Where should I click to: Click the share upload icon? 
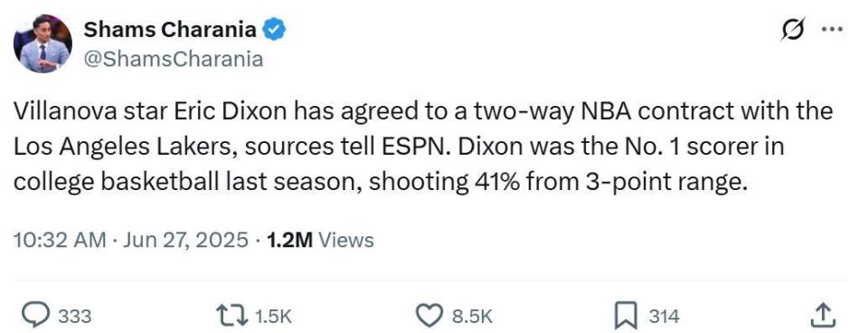point(822,315)
